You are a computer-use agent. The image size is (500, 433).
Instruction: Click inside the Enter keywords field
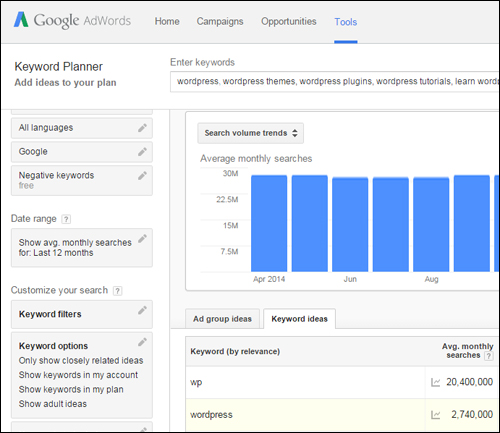coord(334,81)
